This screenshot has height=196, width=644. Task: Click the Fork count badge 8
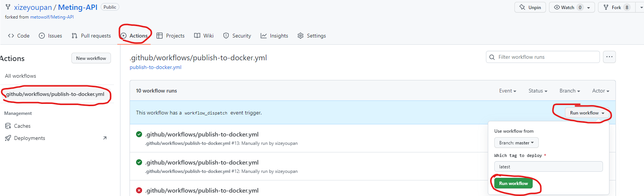click(627, 7)
